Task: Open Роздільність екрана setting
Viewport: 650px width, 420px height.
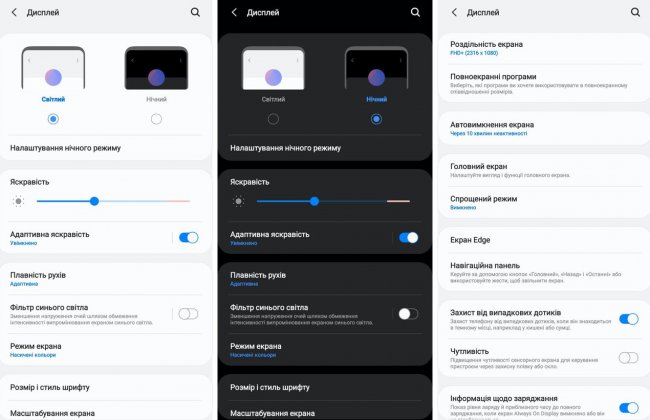Action: (x=535, y=49)
